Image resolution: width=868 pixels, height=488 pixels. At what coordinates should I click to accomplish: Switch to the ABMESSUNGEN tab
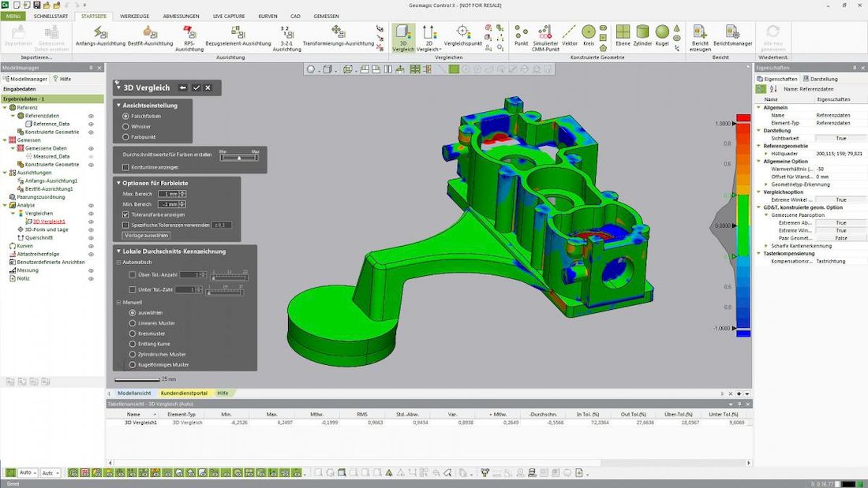181,16
